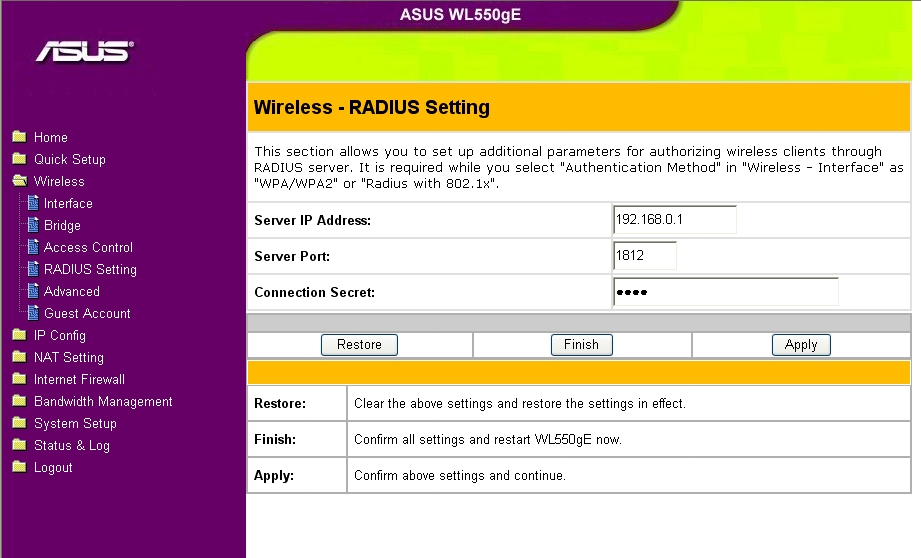This screenshot has width=921, height=558.
Task: Select the Restore description row label
Action: pos(280,404)
